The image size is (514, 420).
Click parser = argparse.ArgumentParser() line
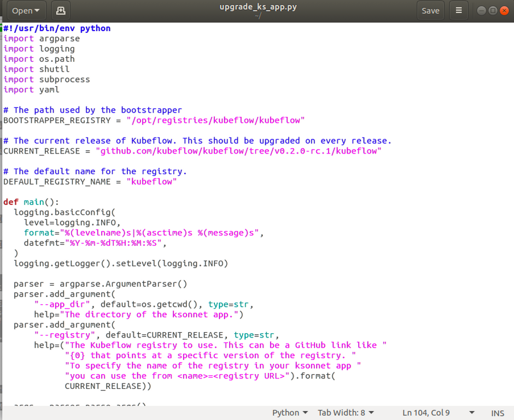(x=100, y=284)
